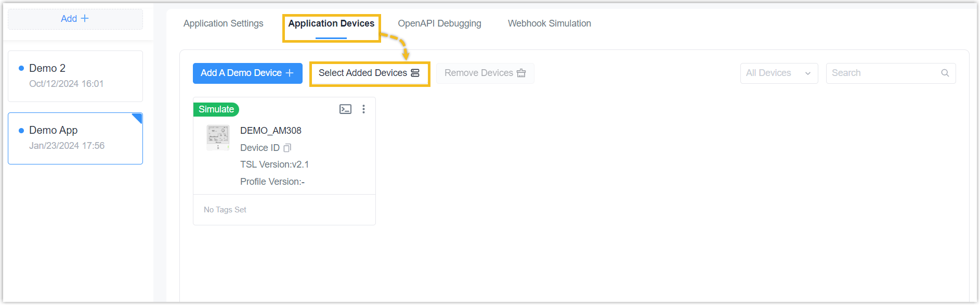Open the OpenAPI Debugging tab
Screen dimensions: 980x305
click(x=439, y=23)
